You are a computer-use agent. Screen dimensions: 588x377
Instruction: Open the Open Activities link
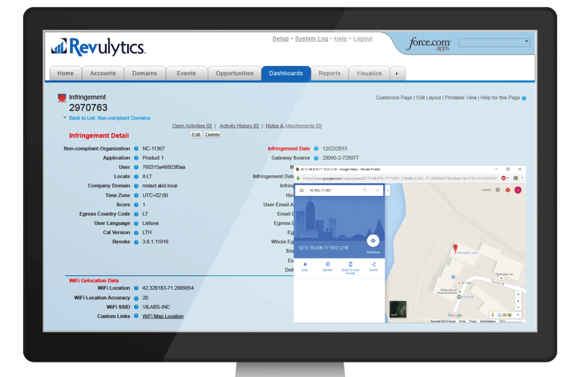(192, 126)
